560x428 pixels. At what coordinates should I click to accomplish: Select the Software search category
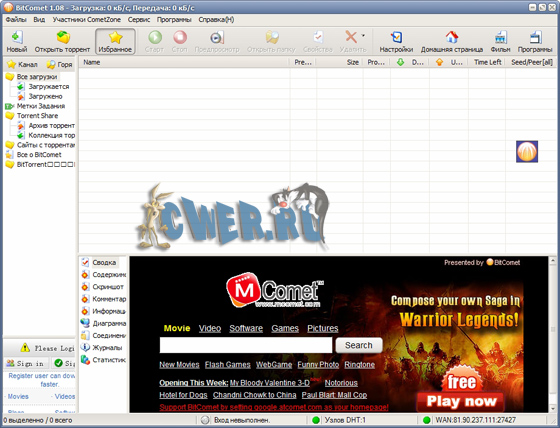tap(246, 328)
